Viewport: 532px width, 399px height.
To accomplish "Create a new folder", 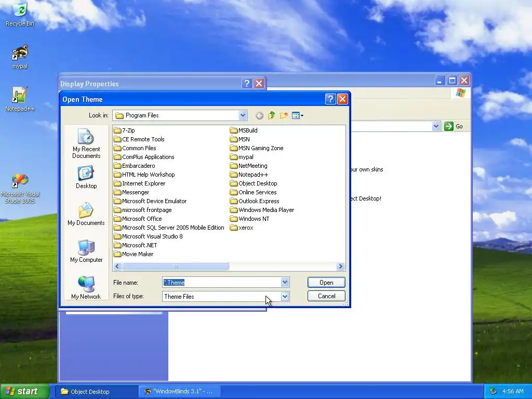I will (284, 116).
